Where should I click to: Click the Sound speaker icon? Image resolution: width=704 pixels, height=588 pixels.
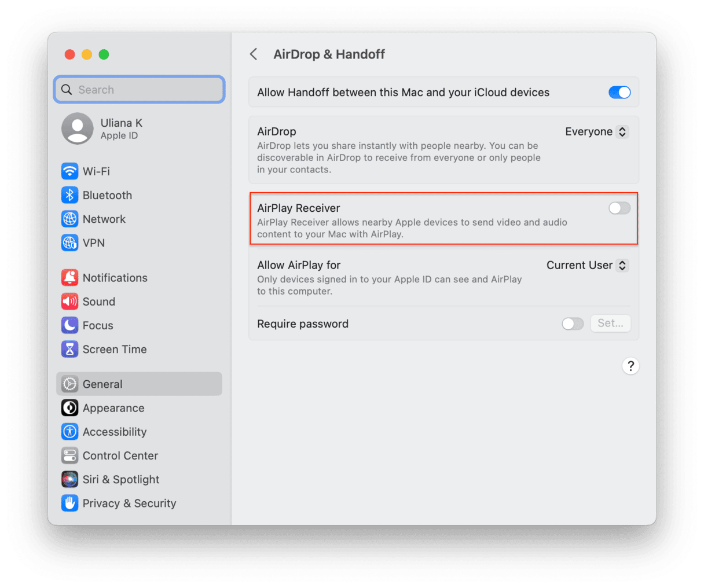[69, 302]
